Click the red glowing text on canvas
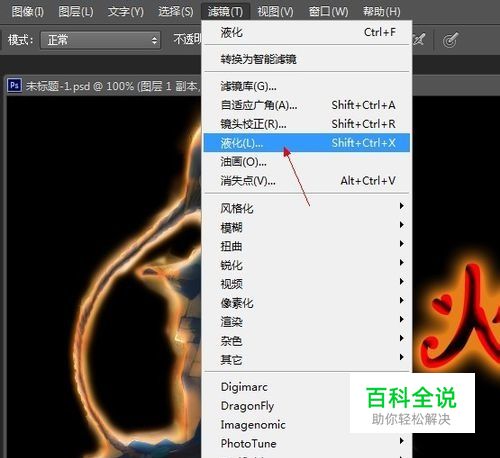This screenshot has width=500, height=458. coord(460,317)
